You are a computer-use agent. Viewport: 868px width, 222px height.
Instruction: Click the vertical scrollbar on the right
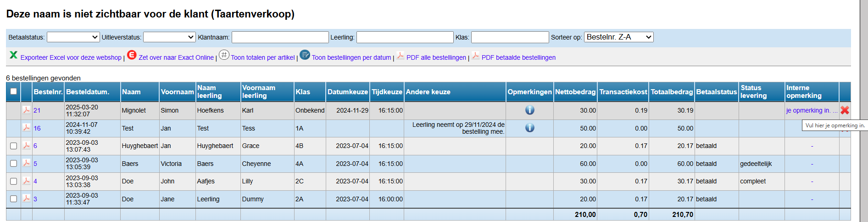864,111
